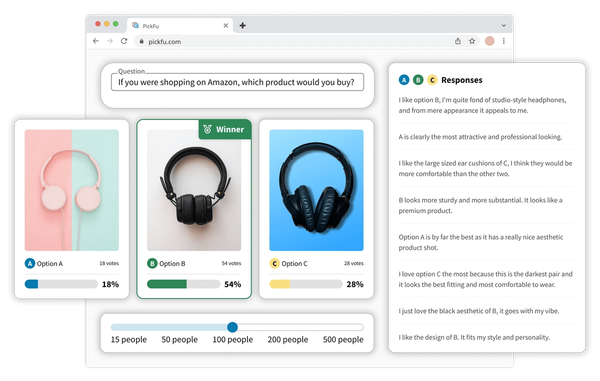The height and width of the screenshot is (381, 600).
Task: Open the share icon in address bar
Action: (x=458, y=41)
